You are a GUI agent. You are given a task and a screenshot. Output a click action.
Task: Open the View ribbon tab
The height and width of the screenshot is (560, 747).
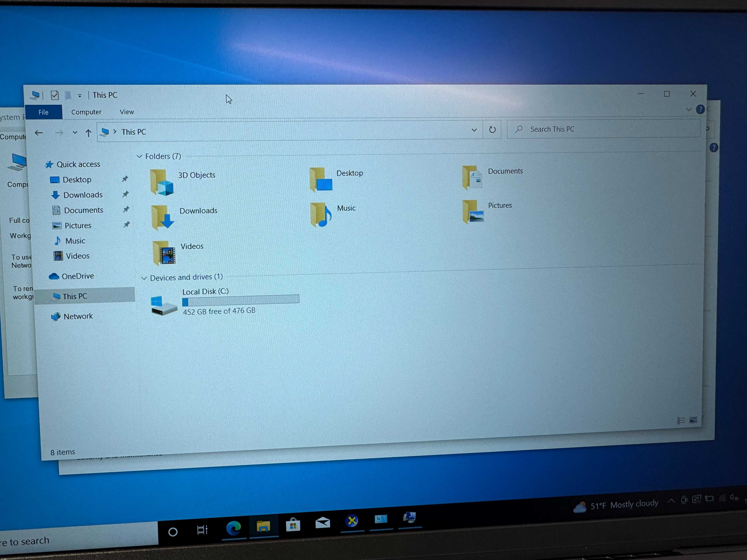[127, 112]
